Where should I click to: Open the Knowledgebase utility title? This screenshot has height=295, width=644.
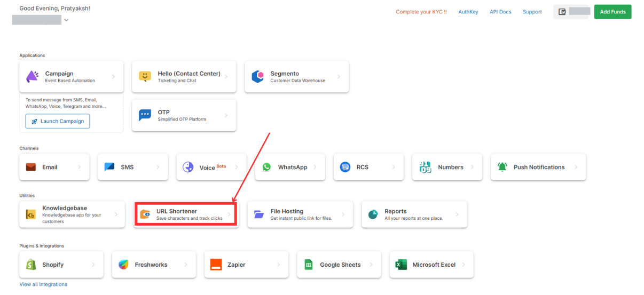coord(65,208)
